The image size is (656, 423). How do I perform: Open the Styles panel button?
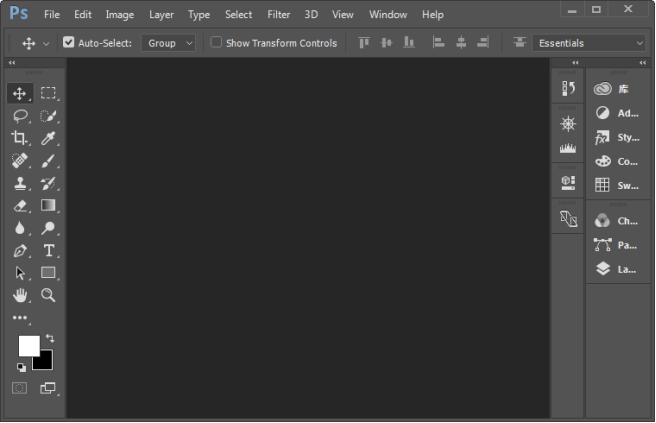click(618, 137)
